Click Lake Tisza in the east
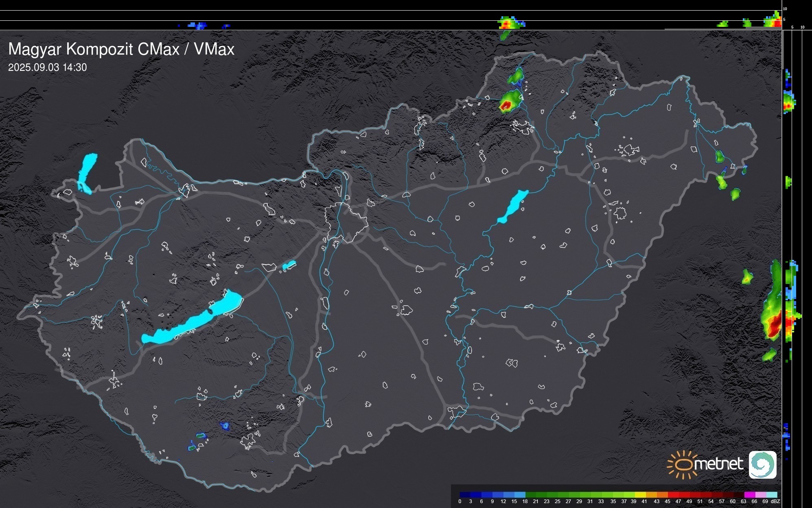The image size is (812, 508). pyautogui.click(x=512, y=207)
